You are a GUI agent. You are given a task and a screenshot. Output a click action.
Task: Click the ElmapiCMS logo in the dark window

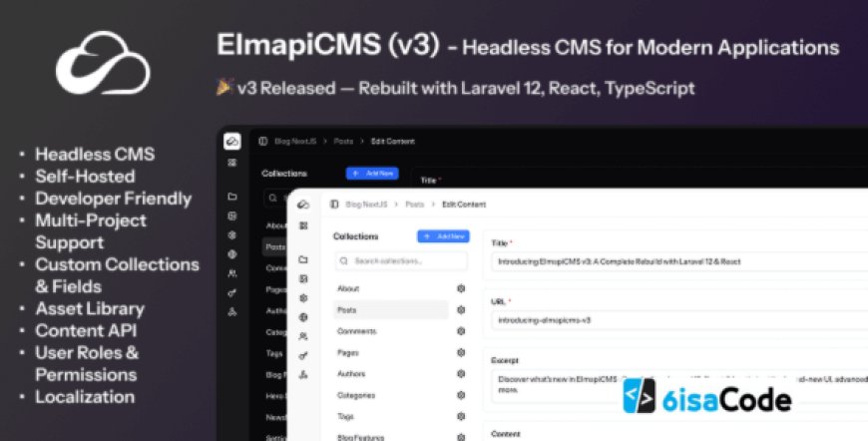point(232,142)
